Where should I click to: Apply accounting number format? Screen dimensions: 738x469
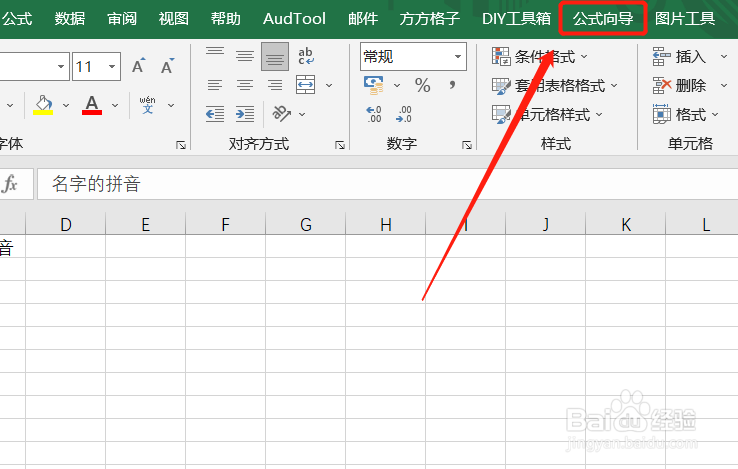(x=374, y=85)
